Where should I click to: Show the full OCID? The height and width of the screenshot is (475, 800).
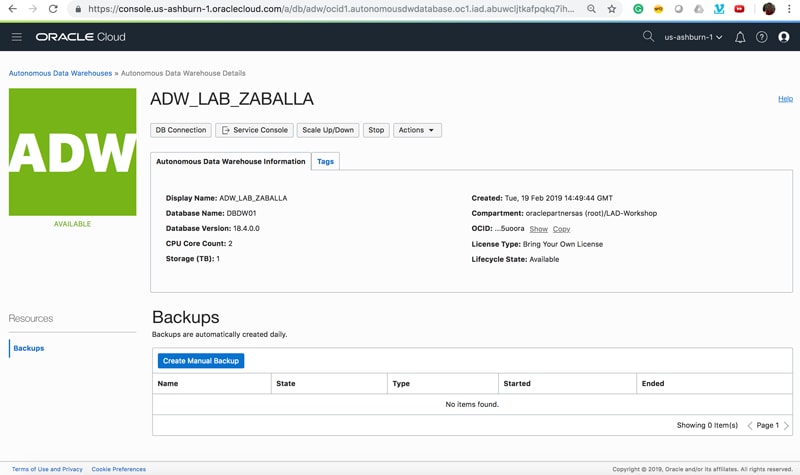(538, 229)
